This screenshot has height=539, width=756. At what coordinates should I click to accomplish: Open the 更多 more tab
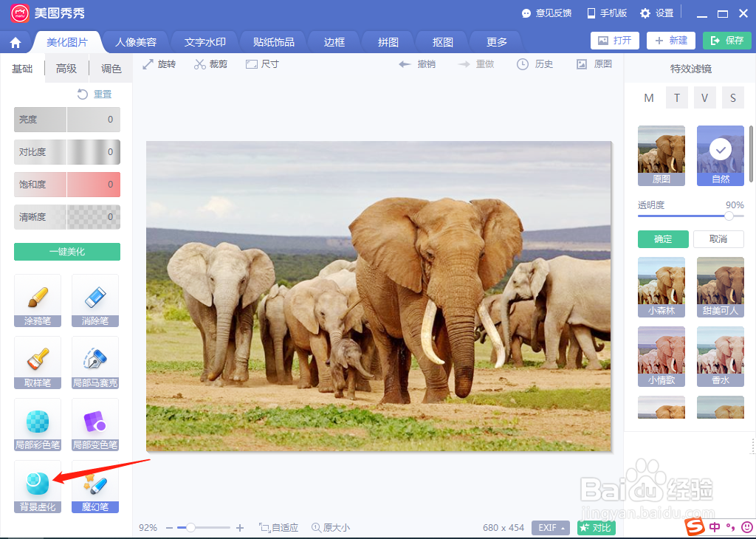click(497, 42)
